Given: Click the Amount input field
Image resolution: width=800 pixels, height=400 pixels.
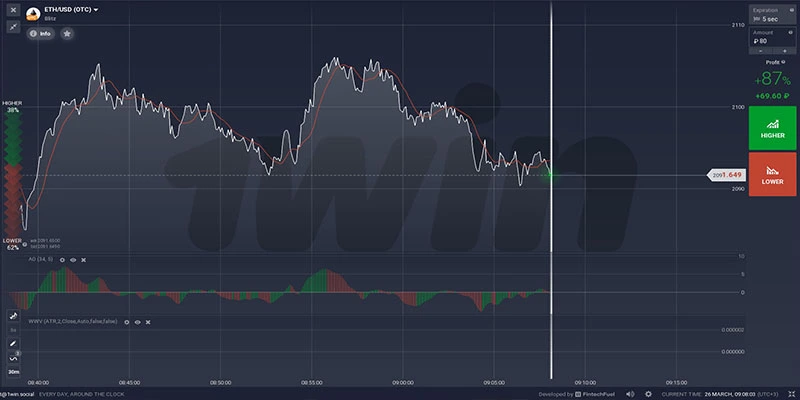Looking at the screenshot, I should [772, 37].
